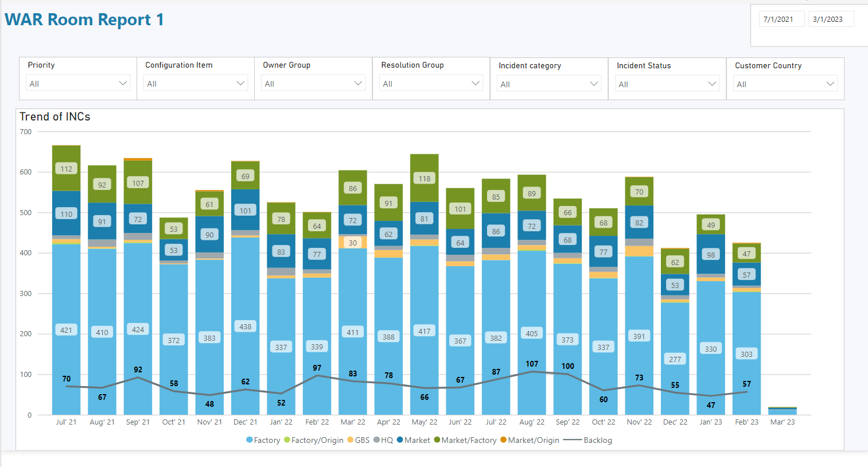Expand the Configuration Item dropdown
This screenshot has width=868, height=467.
click(196, 83)
